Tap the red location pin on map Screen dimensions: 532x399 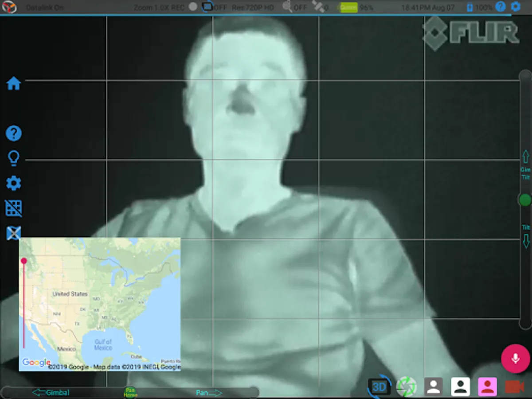[x=24, y=261]
